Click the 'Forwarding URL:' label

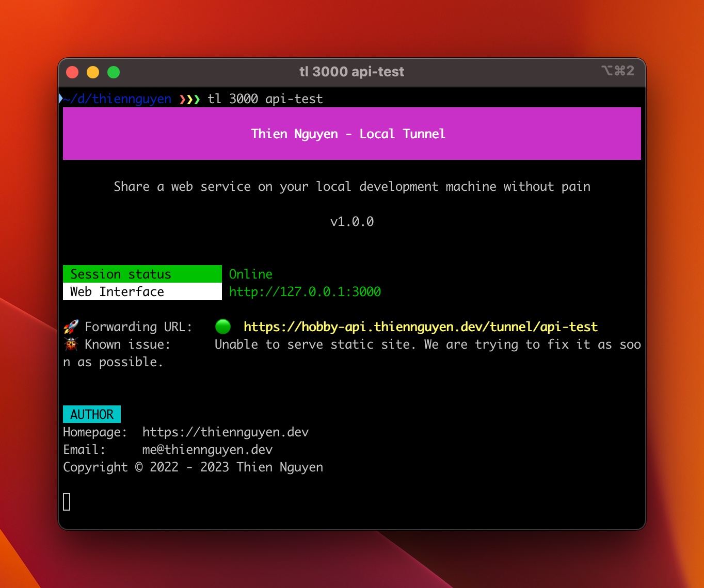pos(138,327)
